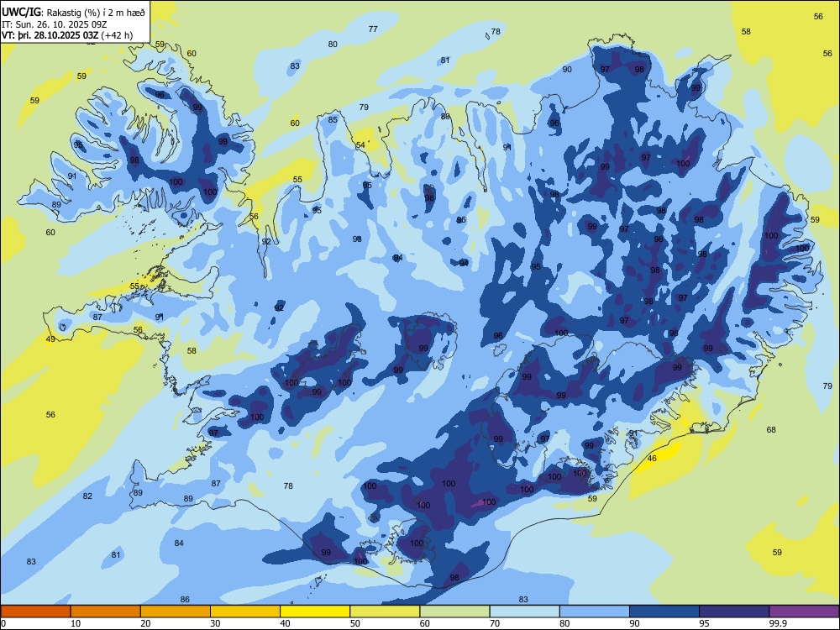
Task: Click the 82 humidity value on map
Action: (x=87, y=496)
